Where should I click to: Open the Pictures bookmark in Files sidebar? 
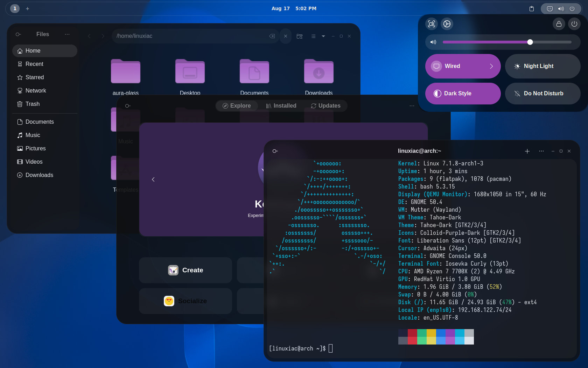pos(45,149)
